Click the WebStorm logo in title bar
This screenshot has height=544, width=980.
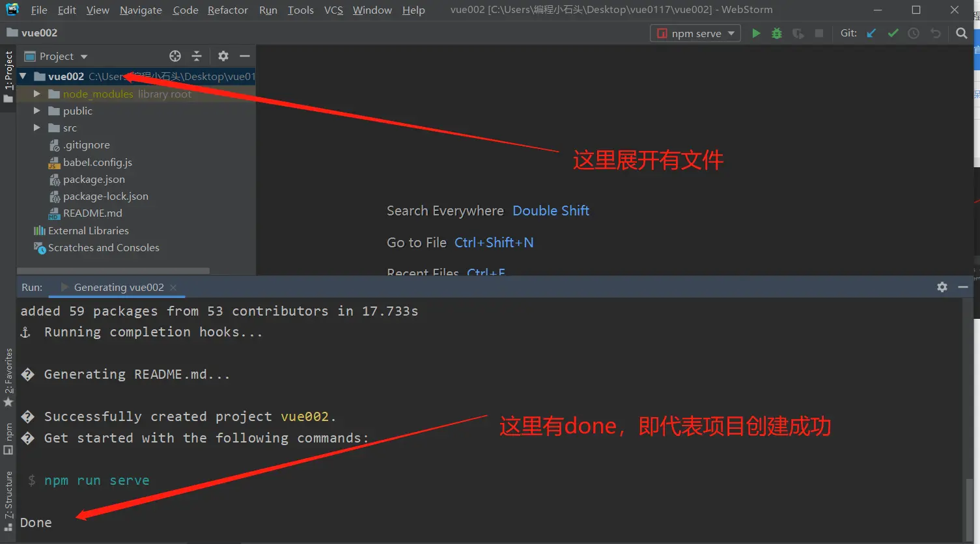[x=12, y=9]
